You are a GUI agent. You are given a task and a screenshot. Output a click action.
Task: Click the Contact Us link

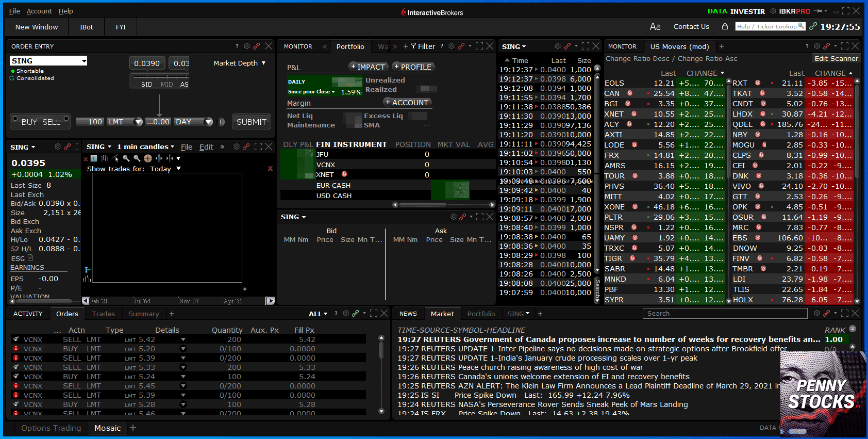coord(691,26)
